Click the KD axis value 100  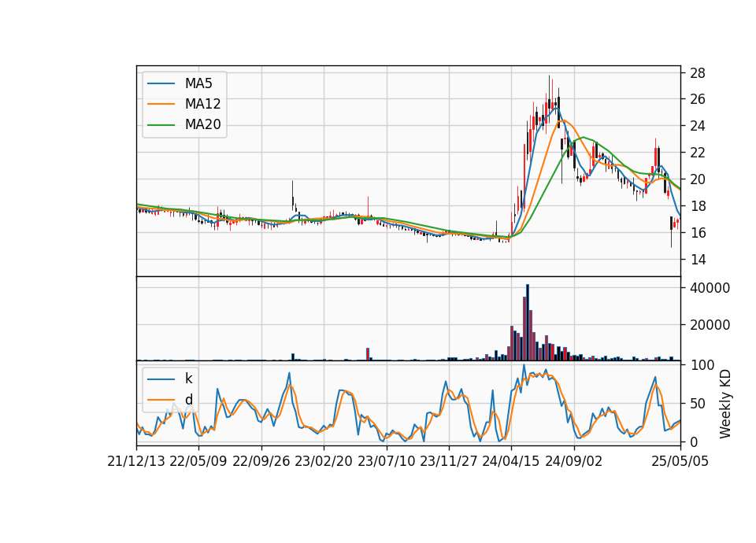pyautogui.click(x=702, y=365)
